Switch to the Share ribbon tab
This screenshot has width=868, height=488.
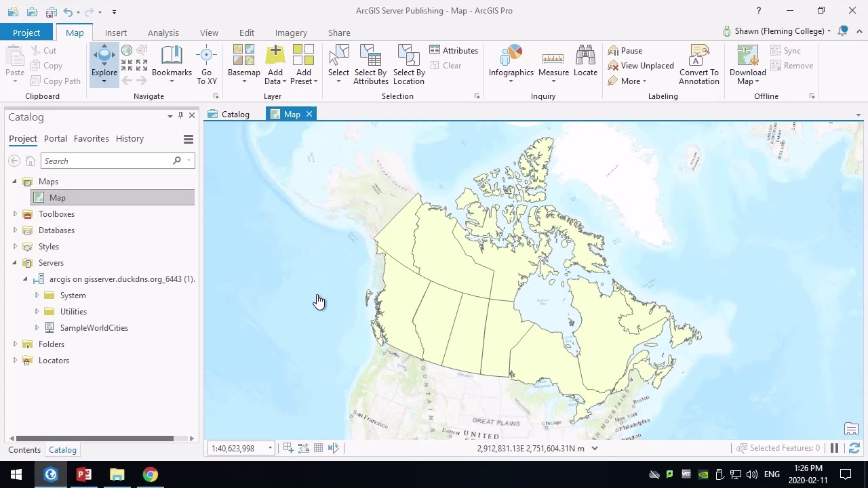tap(339, 33)
